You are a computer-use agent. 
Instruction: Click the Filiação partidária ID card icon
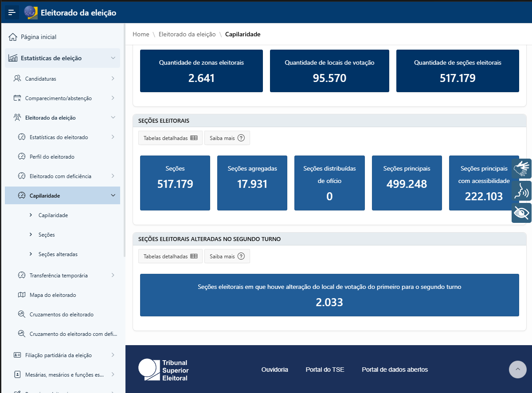(17, 355)
